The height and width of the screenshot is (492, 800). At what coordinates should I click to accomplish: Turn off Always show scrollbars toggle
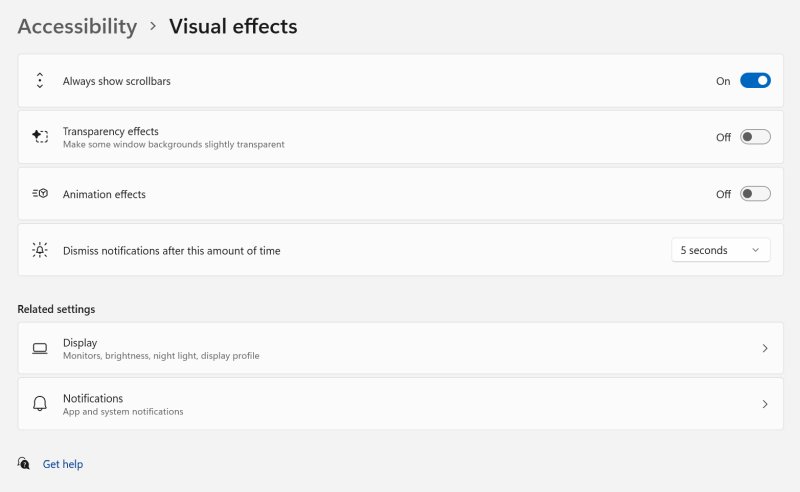tap(755, 81)
